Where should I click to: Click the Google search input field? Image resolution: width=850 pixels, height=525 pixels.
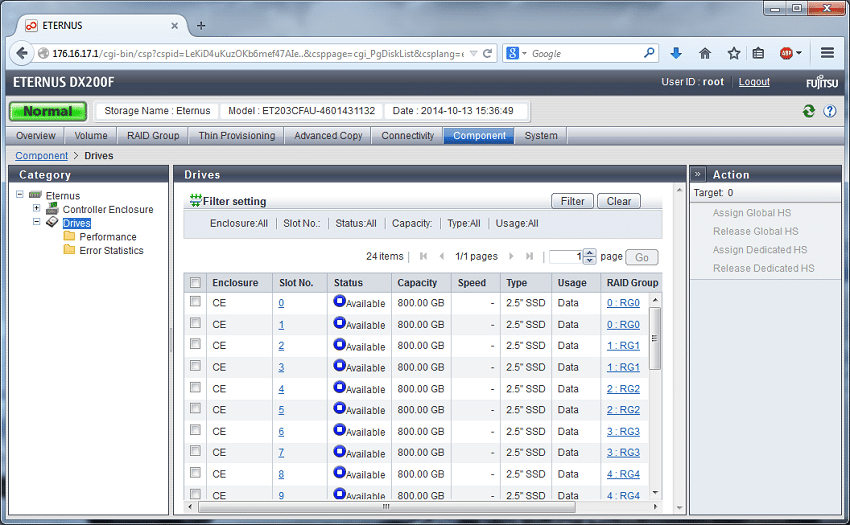tap(585, 53)
